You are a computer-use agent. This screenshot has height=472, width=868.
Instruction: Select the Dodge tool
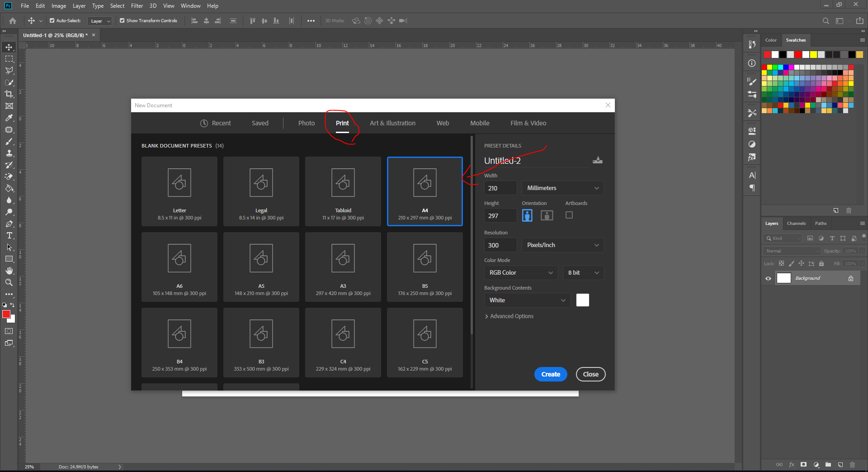click(9, 212)
